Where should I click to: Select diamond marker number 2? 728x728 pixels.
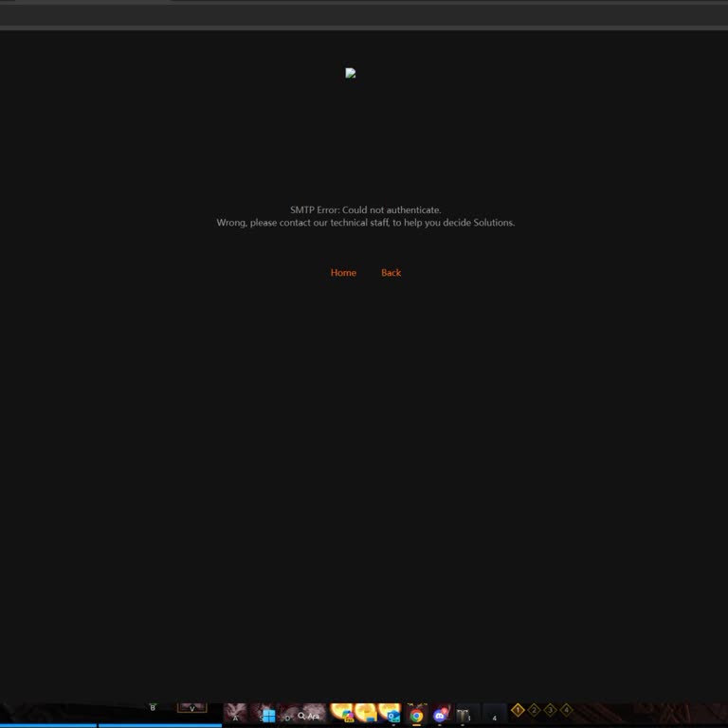(534, 710)
